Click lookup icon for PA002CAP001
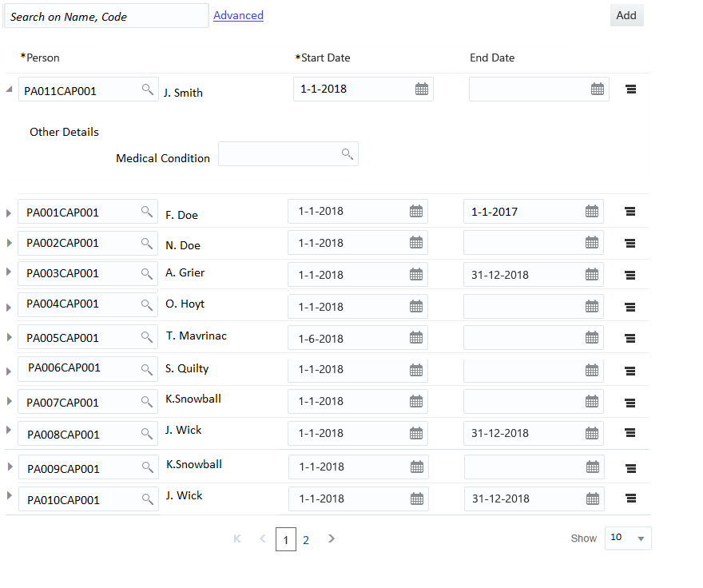Screen dimensions: 703x588 coord(147,243)
